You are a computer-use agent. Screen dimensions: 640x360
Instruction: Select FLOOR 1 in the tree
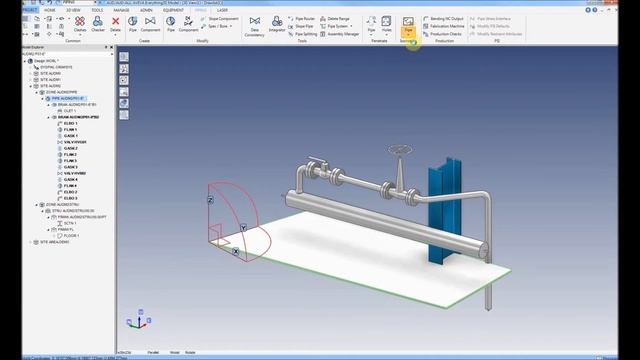point(68,236)
